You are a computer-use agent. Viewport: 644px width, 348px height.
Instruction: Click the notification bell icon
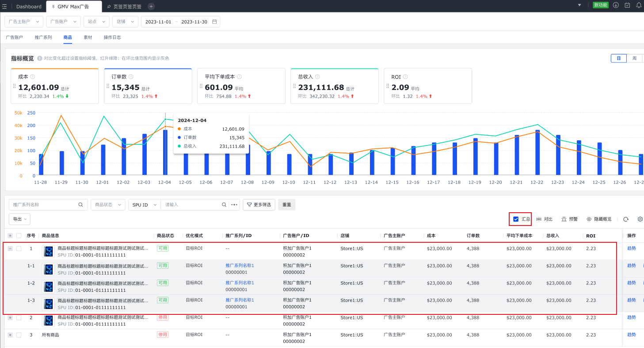(639, 5)
